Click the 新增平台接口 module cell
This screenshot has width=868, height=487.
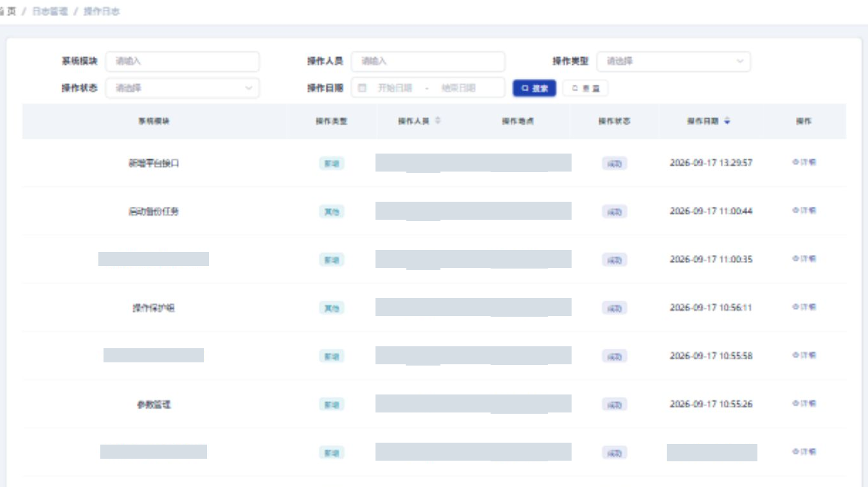154,163
